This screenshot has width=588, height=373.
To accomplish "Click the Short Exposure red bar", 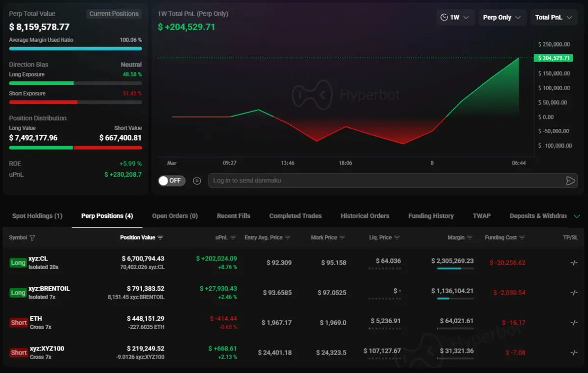I will point(43,102).
